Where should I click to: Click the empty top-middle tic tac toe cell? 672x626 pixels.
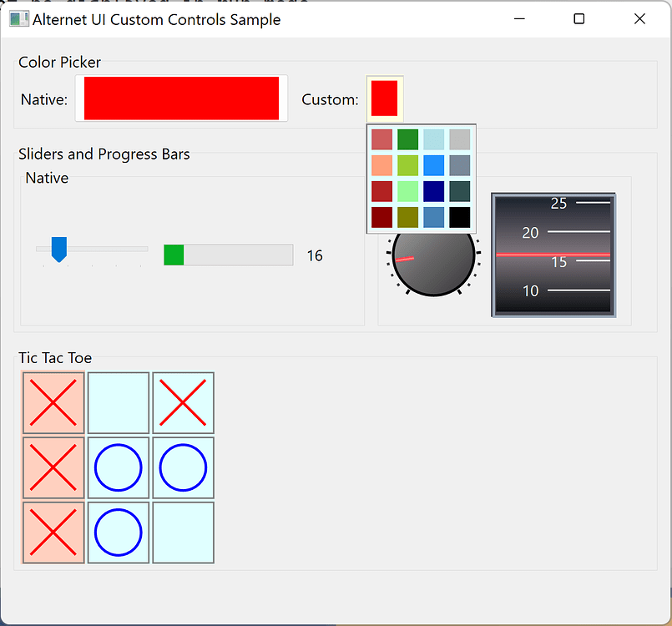(x=119, y=403)
